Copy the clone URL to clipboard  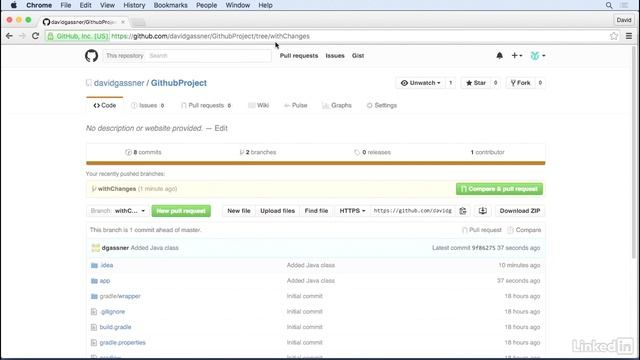point(463,211)
